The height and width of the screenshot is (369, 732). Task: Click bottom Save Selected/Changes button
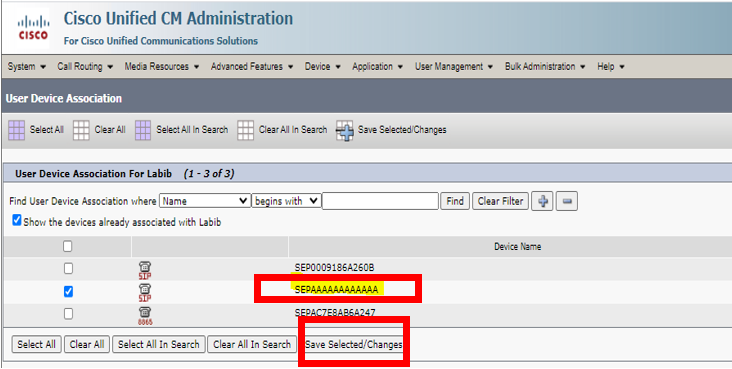[353, 345]
